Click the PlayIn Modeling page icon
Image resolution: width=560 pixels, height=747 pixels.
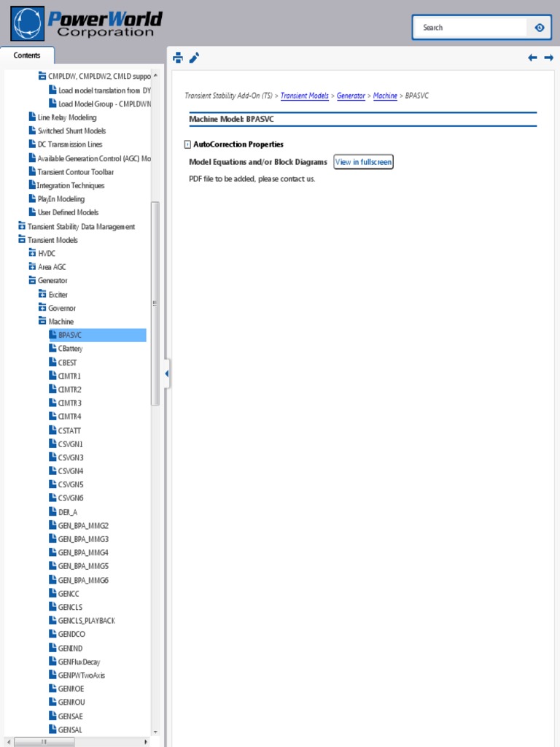[32, 198]
